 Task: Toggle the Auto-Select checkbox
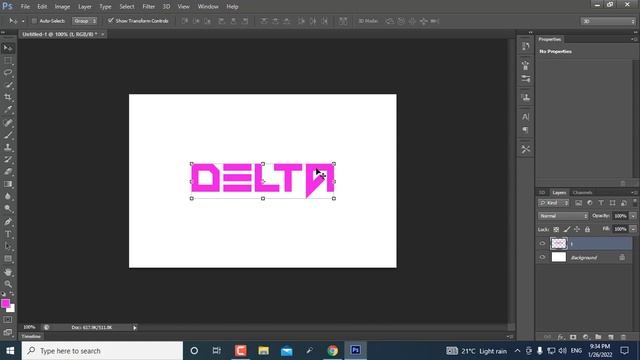[34, 21]
